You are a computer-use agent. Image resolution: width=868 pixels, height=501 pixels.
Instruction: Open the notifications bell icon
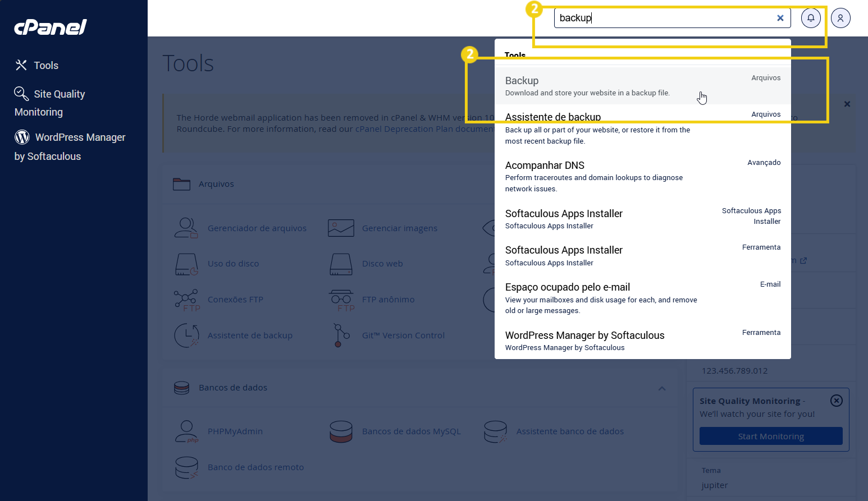[811, 18]
